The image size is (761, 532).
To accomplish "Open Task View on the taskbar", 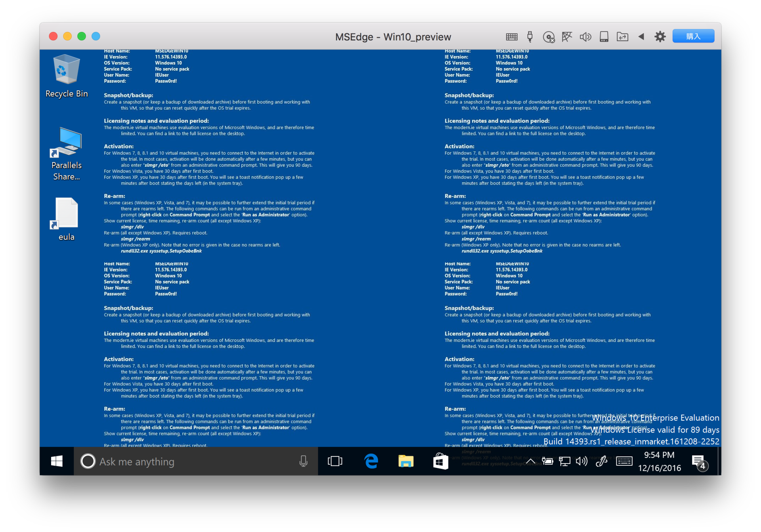I will [x=335, y=461].
